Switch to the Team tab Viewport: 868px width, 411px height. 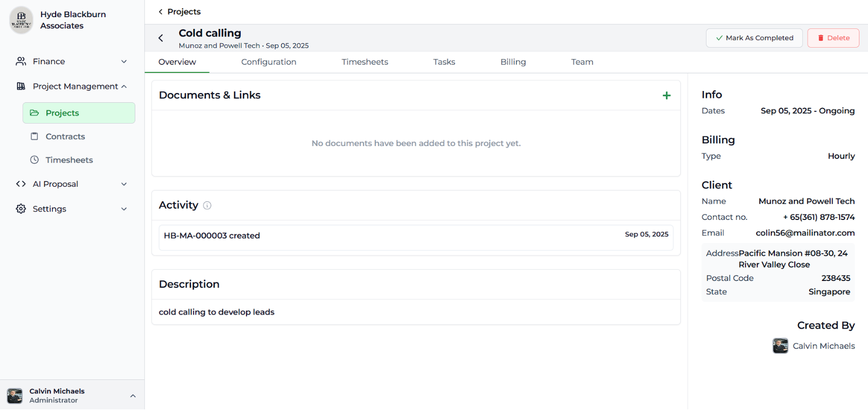point(582,62)
